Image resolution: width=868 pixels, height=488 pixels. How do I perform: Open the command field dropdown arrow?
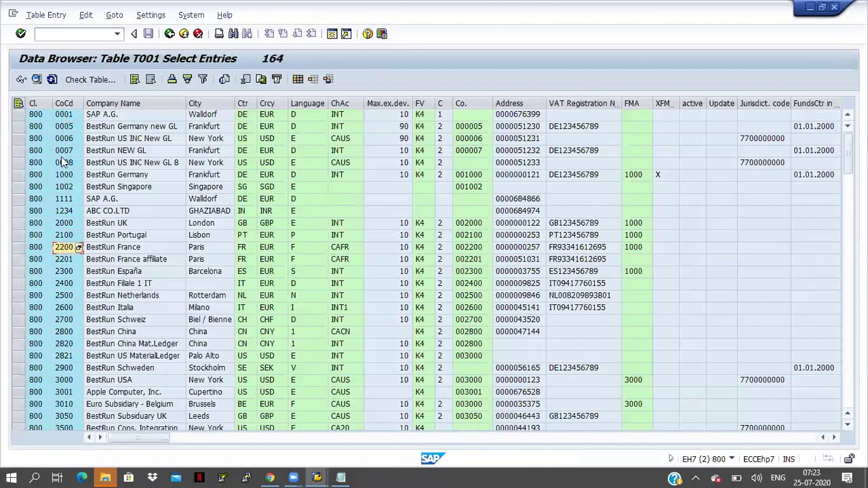tap(117, 34)
